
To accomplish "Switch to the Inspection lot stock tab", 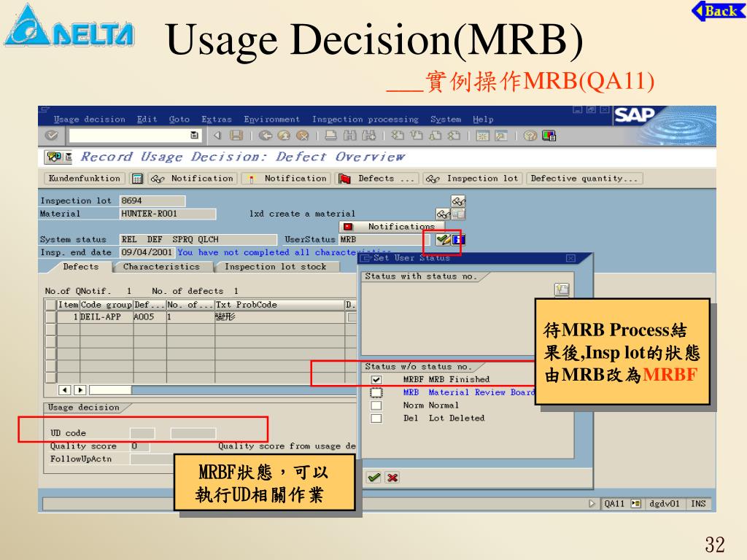I will coord(275,267).
